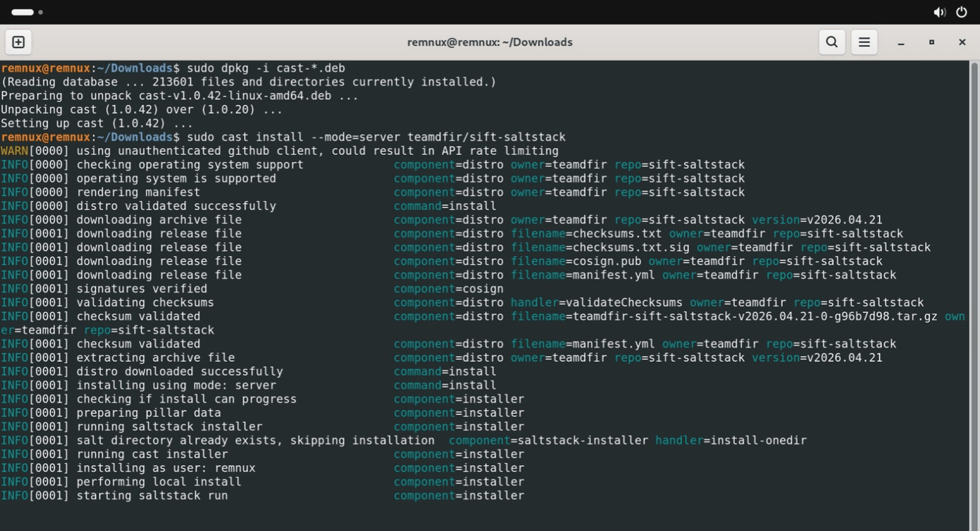Click the 'sudo cast install --mode=server' command line

(376, 137)
